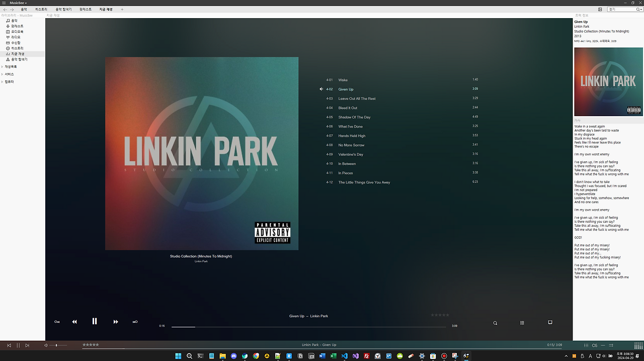This screenshot has width=644, height=361.
Task: Click the large Linkin Park album cover
Action: pos(202,153)
